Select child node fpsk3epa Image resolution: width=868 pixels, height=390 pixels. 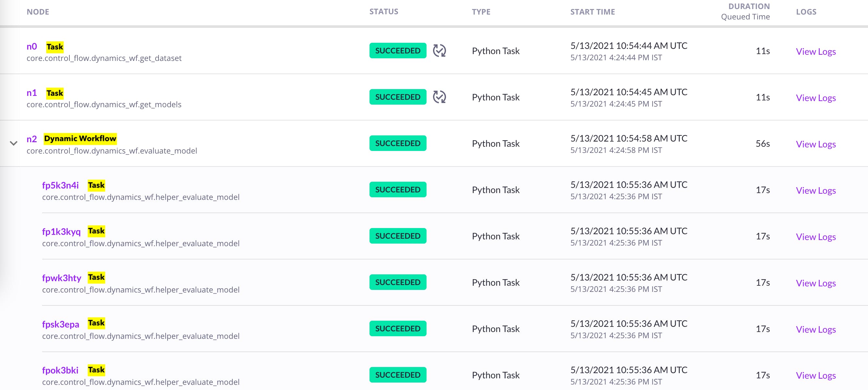click(61, 324)
